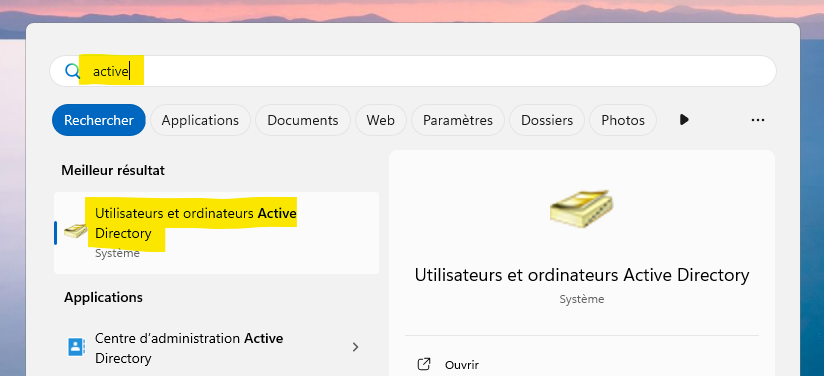The width and height of the screenshot is (824, 376).
Task: Open Centre d'administration Active Directory result
Action: click(x=217, y=348)
